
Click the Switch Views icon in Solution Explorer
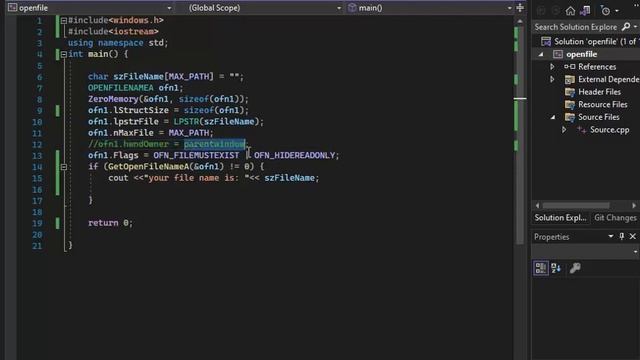click(x=585, y=11)
